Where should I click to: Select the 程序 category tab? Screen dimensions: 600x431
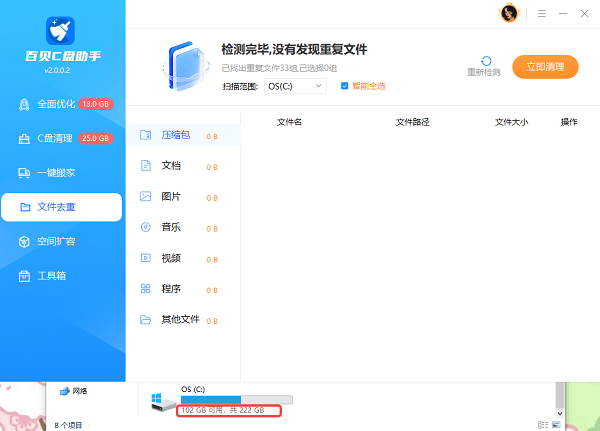(x=183, y=289)
